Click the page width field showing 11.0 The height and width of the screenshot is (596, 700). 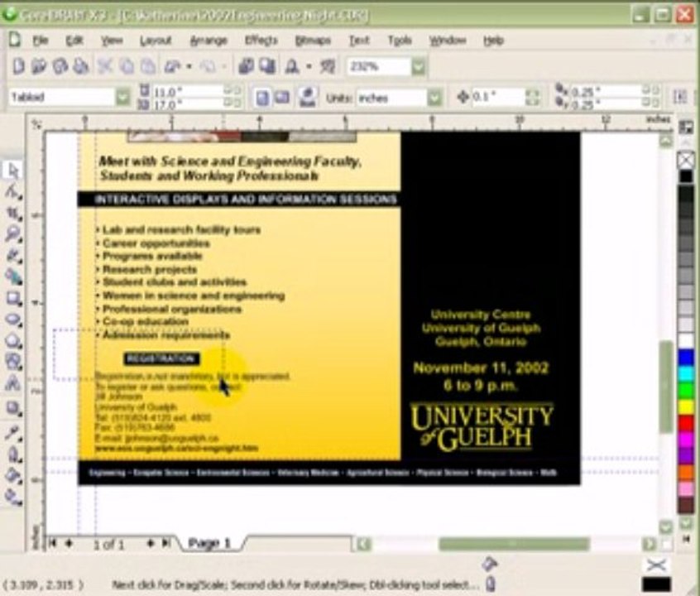point(189,92)
